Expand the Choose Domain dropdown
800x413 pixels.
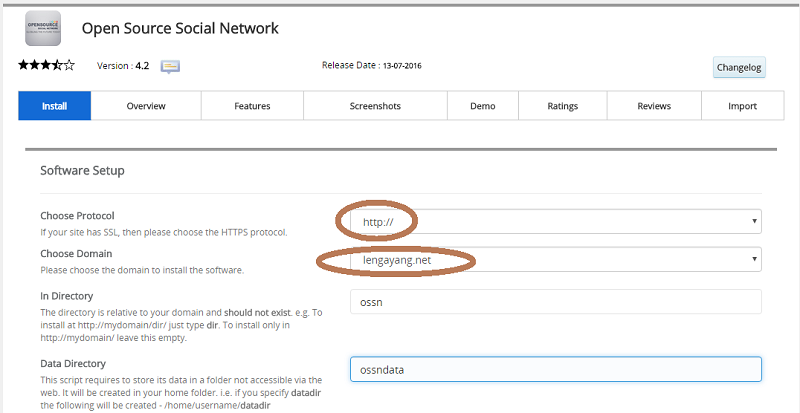[556, 259]
